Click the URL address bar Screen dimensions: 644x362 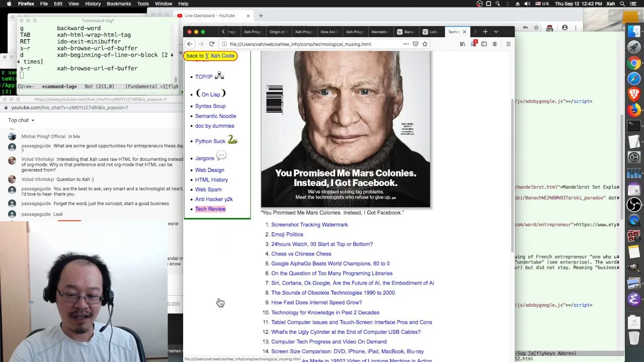312,44
